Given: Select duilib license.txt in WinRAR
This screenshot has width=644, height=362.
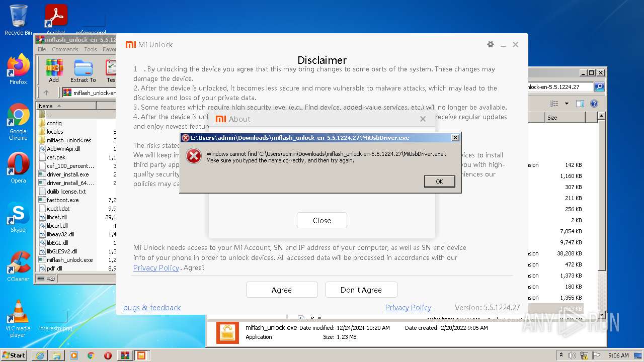Looking at the screenshot, I should (66, 192).
